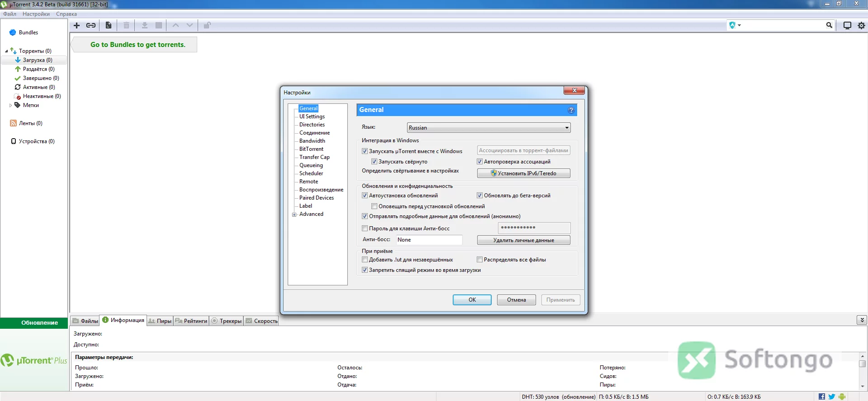The height and width of the screenshot is (401, 868).
Task: Click Move Down Queue arrow icon
Action: tap(190, 25)
